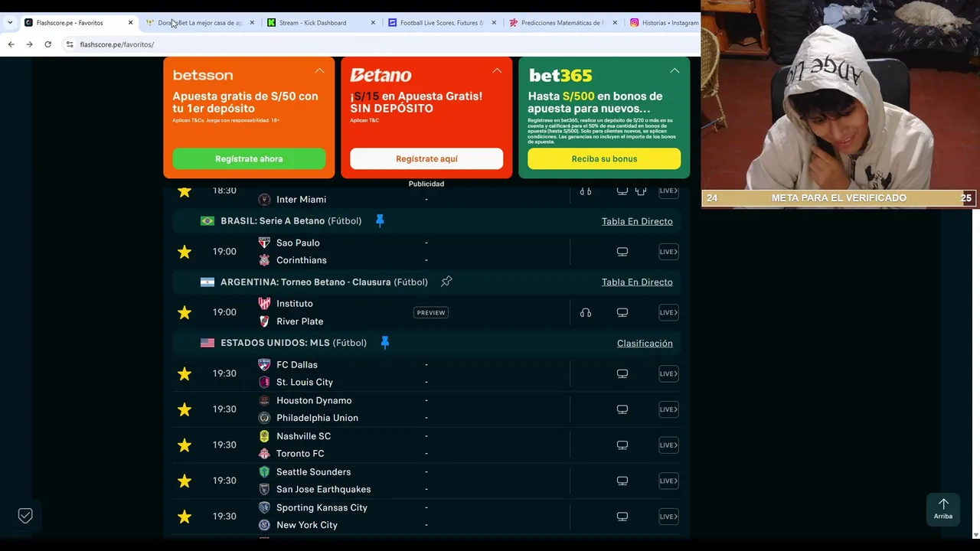Image resolution: width=980 pixels, height=551 pixels.
Task: Click the Seattle Sounders club crest
Action: coord(264,472)
